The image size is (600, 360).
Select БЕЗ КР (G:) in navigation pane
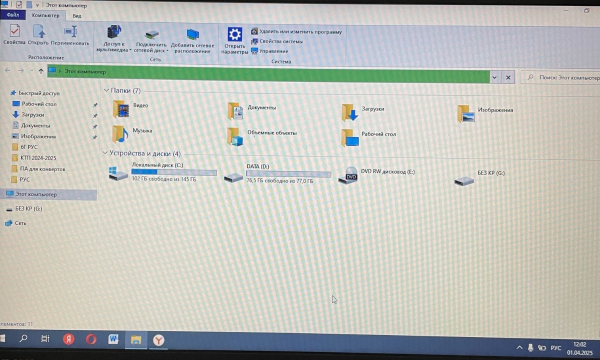(x=24, y=209)
